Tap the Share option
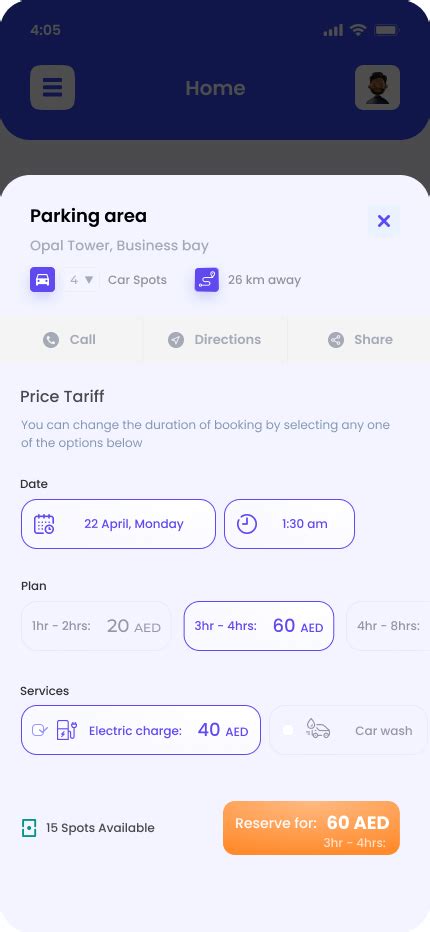Viewport: 430px width, 932px height. pyautogui.click(x=359, y=339)
